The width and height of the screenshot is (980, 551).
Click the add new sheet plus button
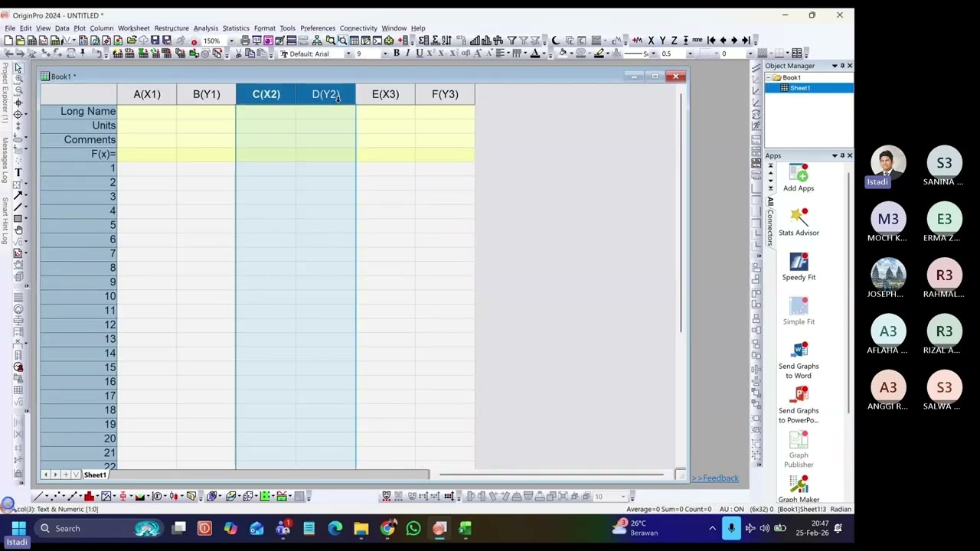[x=65, y=475]
